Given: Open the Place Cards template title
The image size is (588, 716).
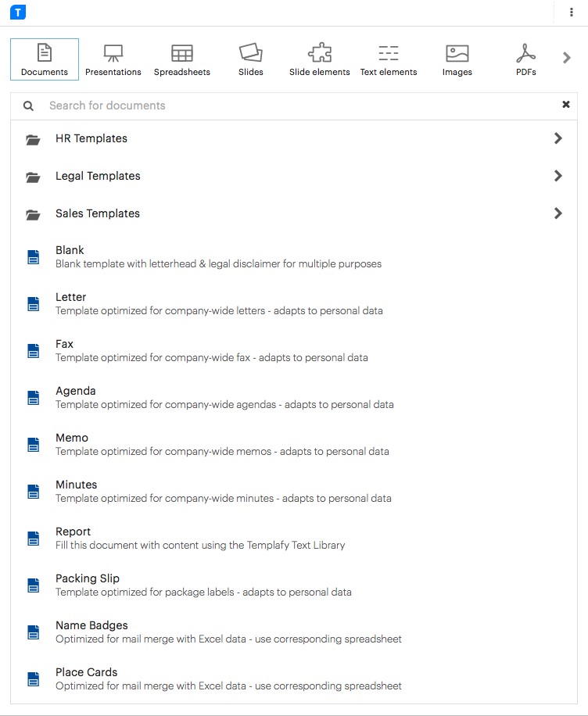Looking at the screenshot, I should click(x=86, y=673).
